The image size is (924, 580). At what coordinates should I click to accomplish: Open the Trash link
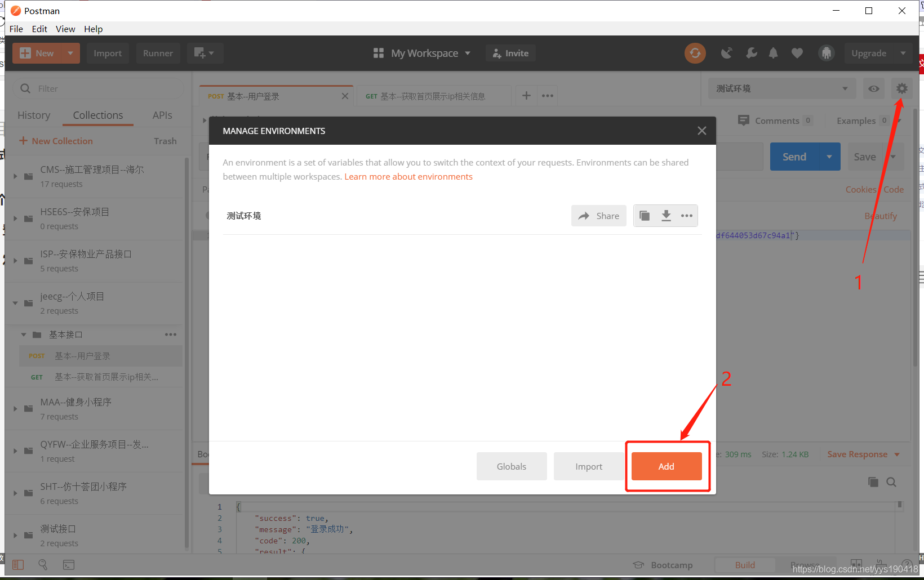[x=165, y=141]
